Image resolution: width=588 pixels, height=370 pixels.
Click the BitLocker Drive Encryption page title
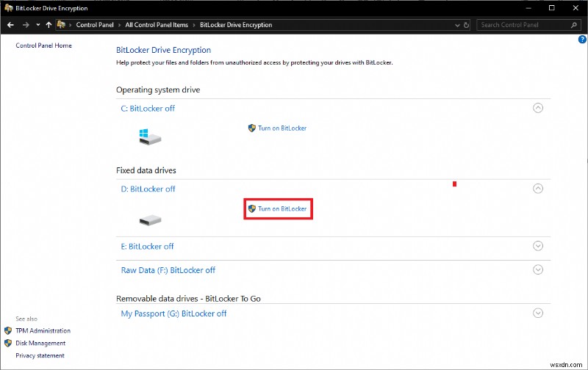[163, 50]
